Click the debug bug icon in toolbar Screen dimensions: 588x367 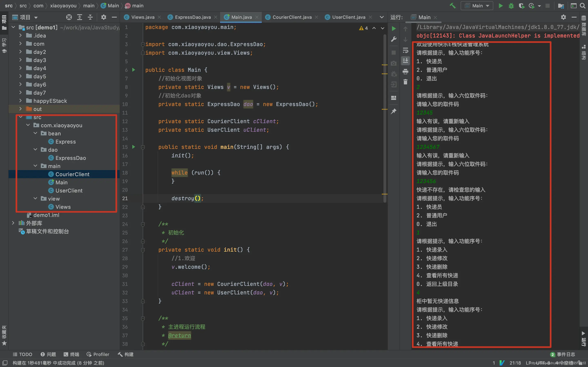point(511,6)
